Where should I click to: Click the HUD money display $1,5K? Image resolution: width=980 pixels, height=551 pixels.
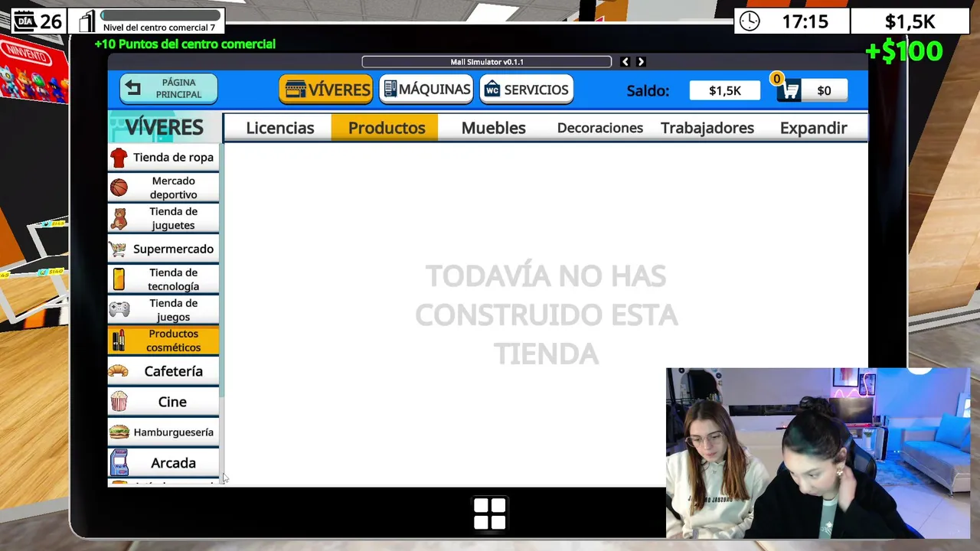[910, 21]
